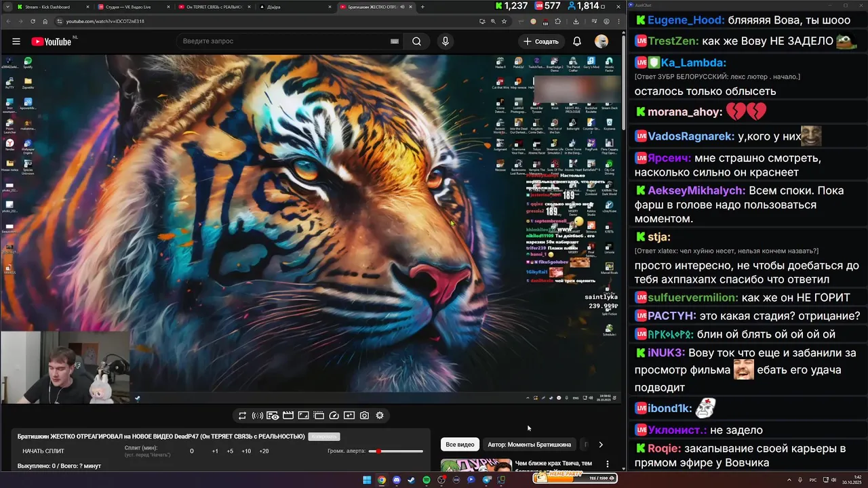Open Steam from the taskbar

pyautogui.click(x=411, y=480)
